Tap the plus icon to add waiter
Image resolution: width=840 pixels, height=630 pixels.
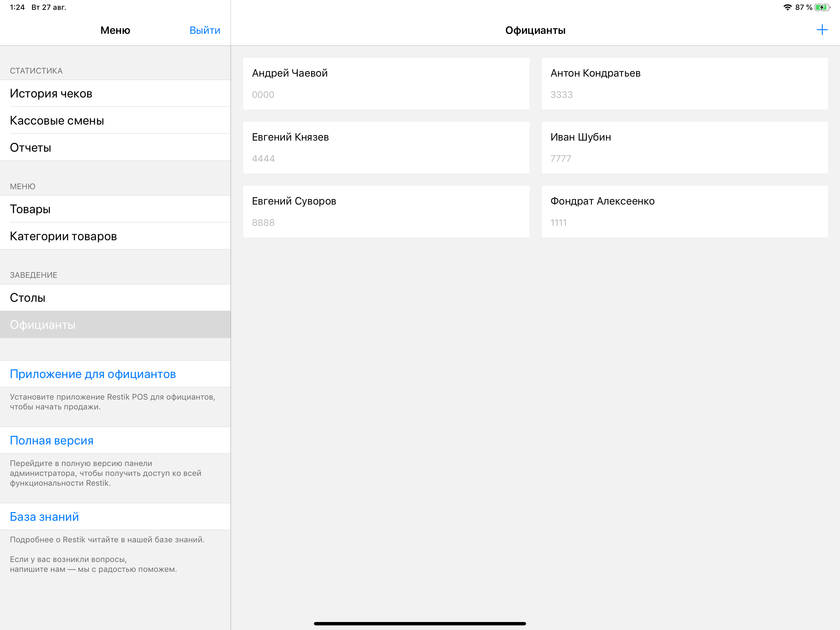pos(822,30)
